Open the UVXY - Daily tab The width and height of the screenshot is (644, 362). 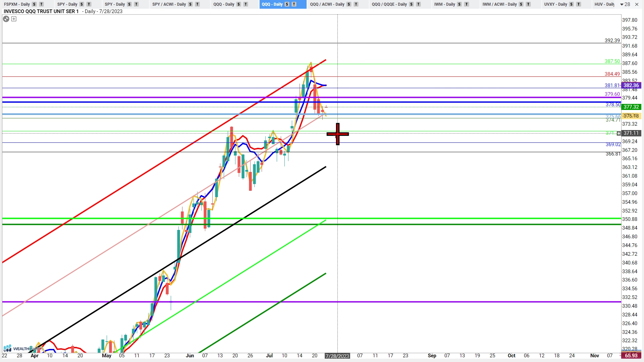[x=555, y=4]
